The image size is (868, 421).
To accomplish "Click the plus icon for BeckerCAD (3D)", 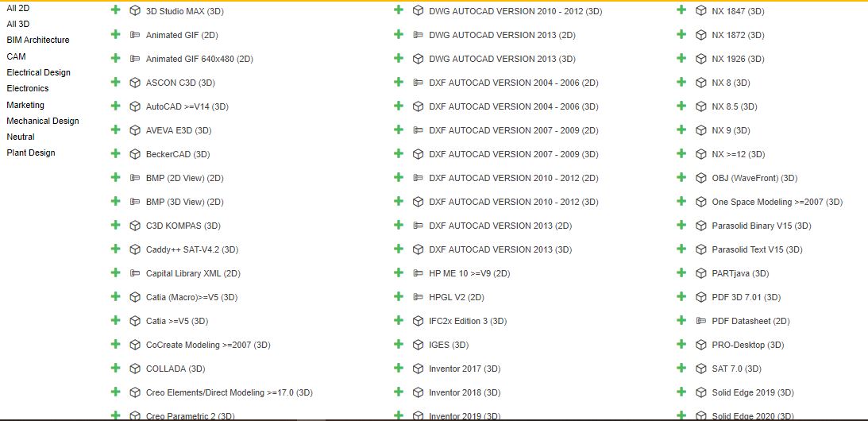I will [115, 153].
